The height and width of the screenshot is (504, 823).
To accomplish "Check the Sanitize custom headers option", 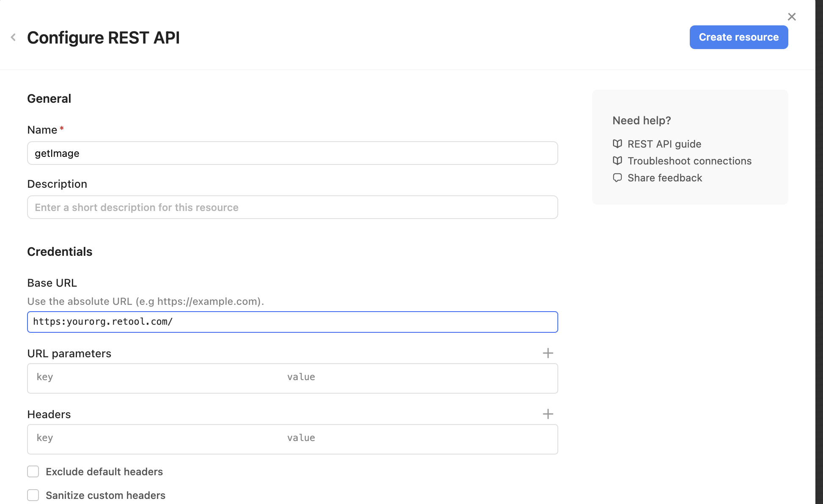I will click(x=33, y=495).
